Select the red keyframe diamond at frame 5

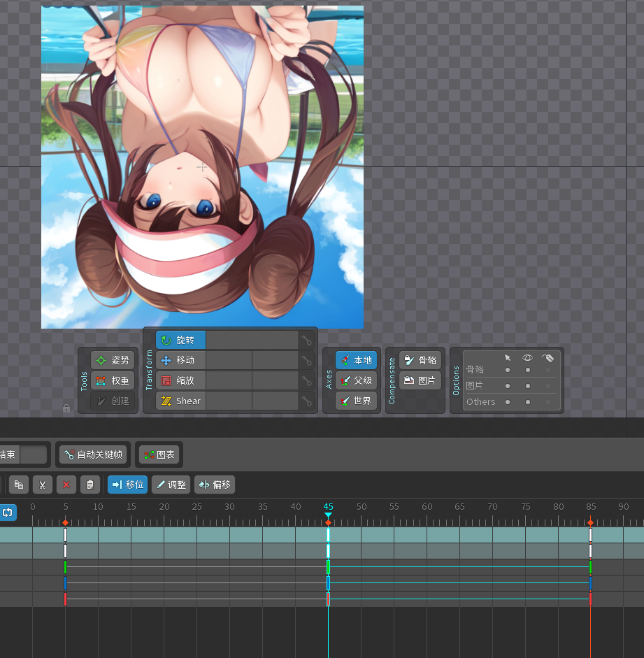66,522
